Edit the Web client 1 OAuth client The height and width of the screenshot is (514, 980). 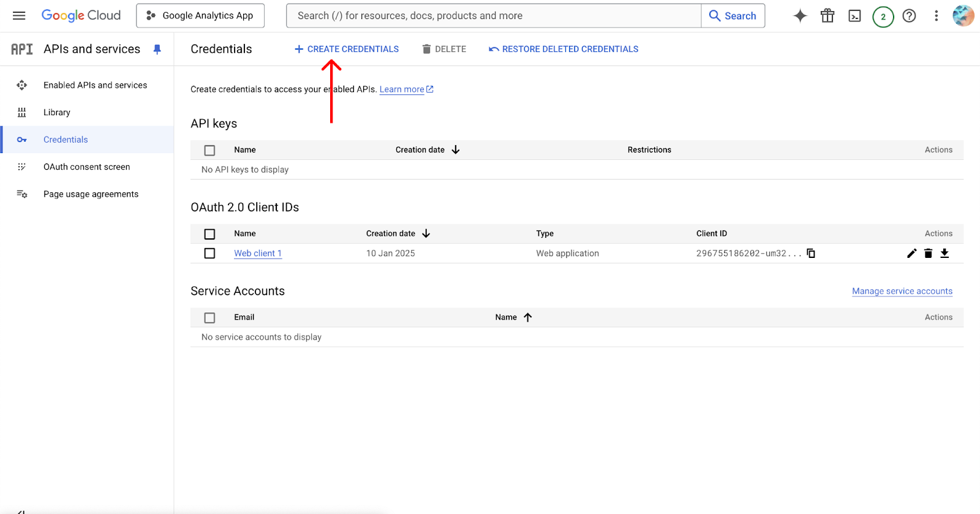point(911,253)
